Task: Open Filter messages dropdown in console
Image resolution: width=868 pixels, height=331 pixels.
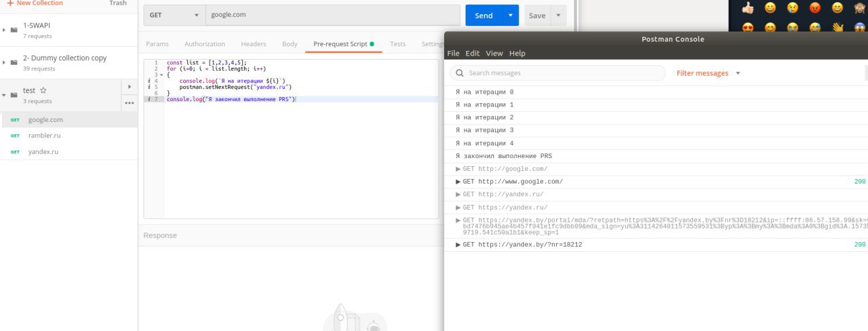Action: [709, 73]
